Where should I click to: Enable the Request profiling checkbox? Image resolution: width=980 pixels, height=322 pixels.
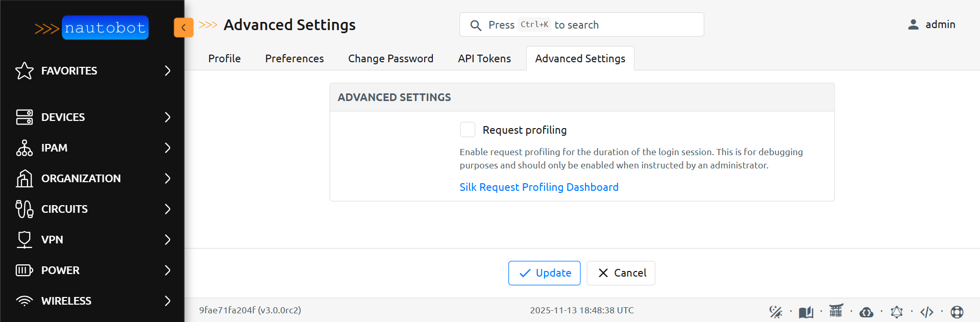468,130
